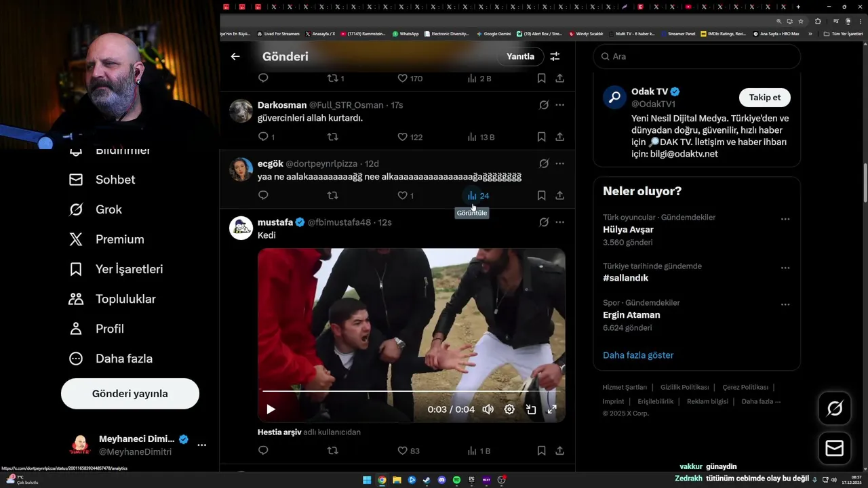Screen dimensions: 868x488
Task: Retweet Darkosman's güvercinleri tweet
Action: coord(332,137)
